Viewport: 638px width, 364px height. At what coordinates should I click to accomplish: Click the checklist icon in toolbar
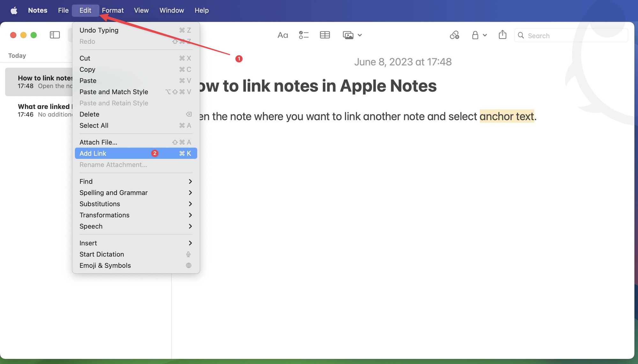click(303, 35)
